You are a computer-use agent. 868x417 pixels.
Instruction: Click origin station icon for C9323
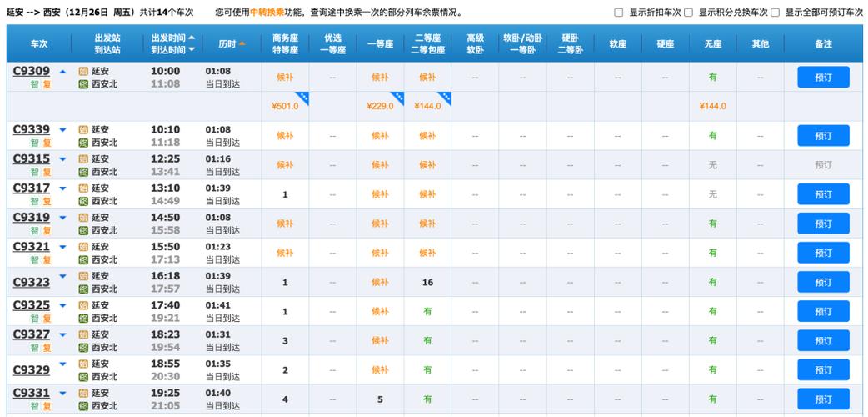click(83, 276)
